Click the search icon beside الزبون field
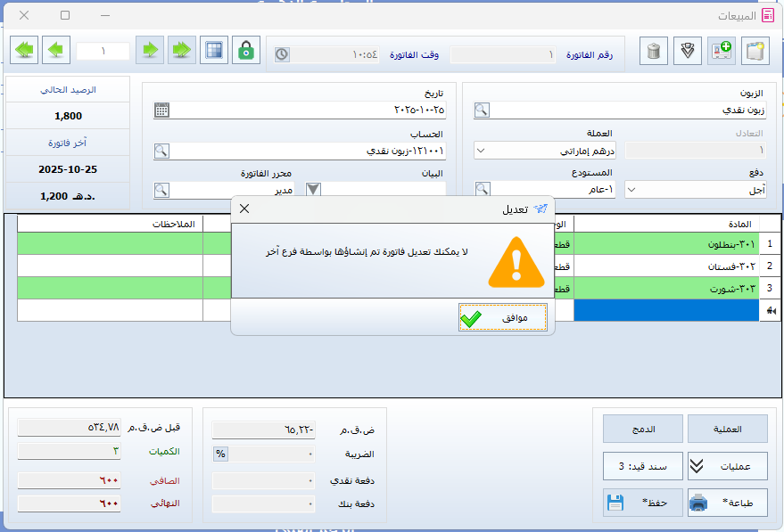 click(482, 110)
